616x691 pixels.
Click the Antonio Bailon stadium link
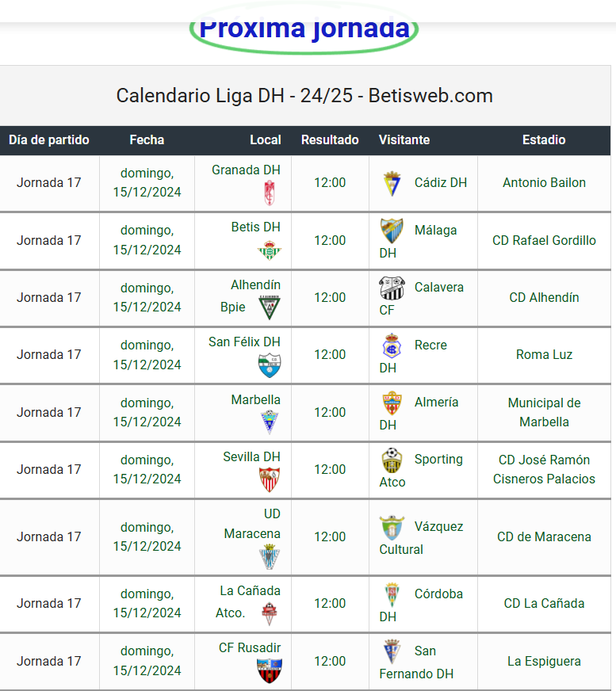click(544, 182)
